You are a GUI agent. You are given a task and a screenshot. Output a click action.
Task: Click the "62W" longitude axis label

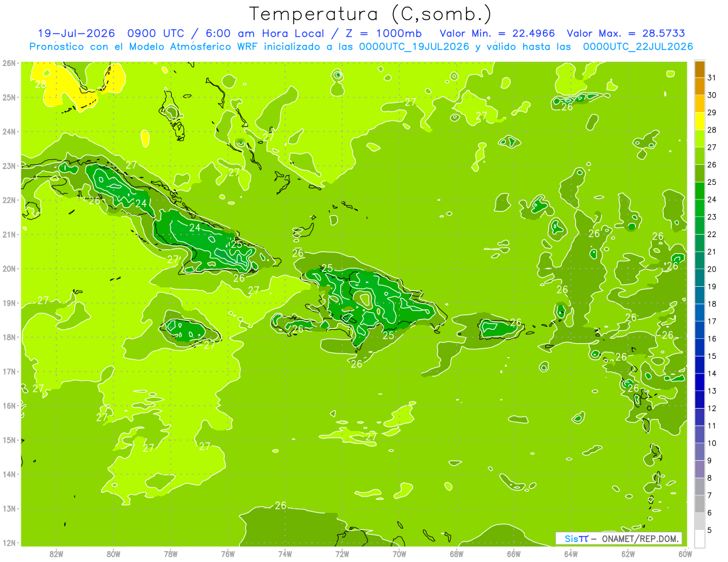628,553
